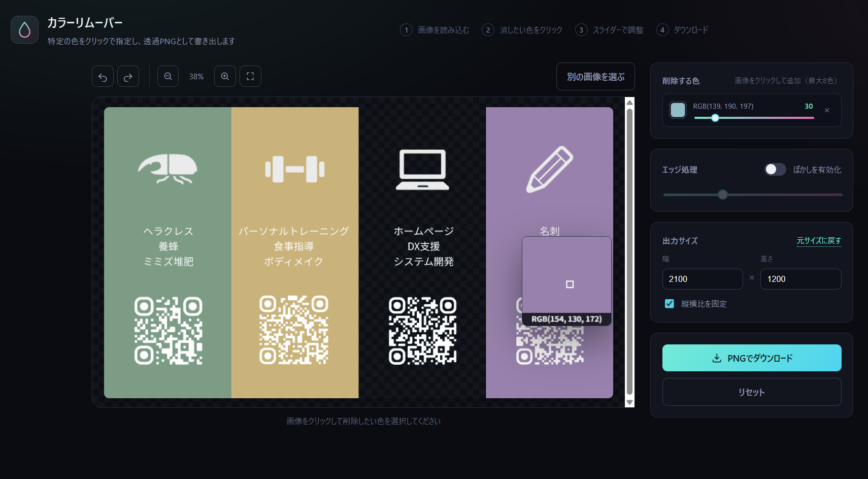Image resolution: width=868 pixels, height=479 pixels.
Task: Click the システム開発 text in the image
Action: coord(424,262)
